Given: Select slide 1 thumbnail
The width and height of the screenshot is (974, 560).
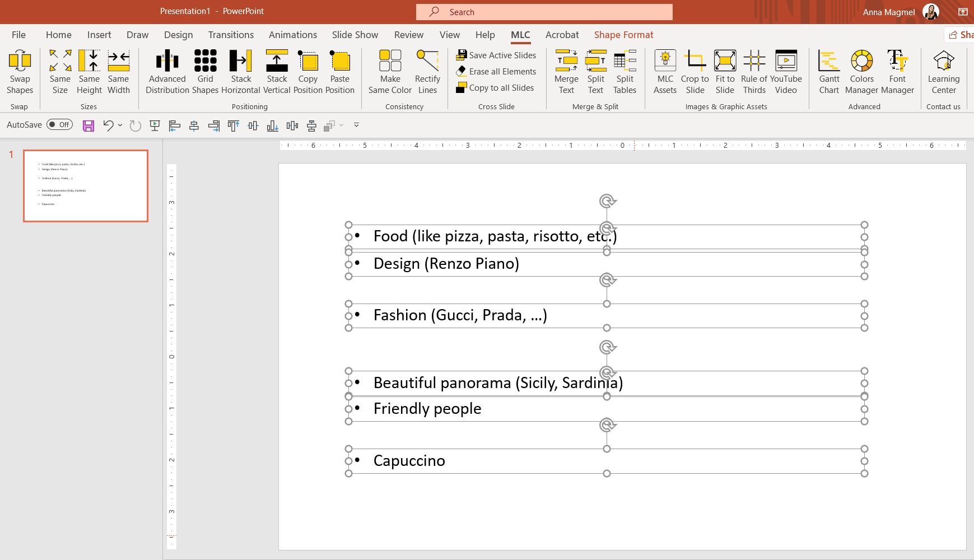Looking at the screenshot, I should tap(85, 185).
